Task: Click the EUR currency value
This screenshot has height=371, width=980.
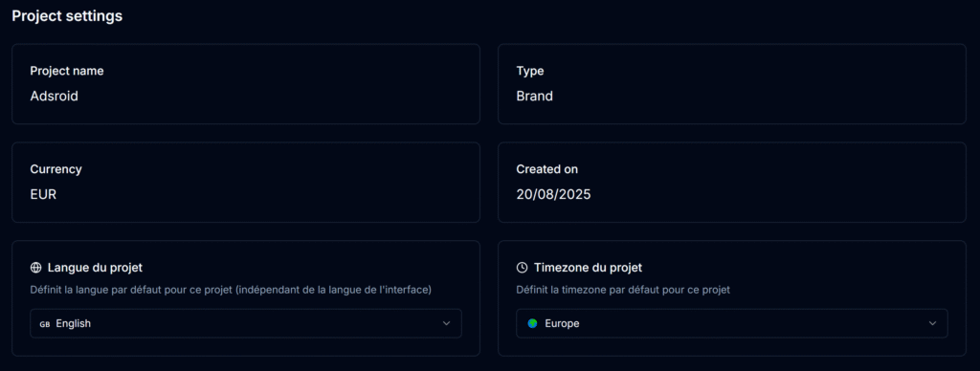Action: pyautogui.click(x=43, y=195)
